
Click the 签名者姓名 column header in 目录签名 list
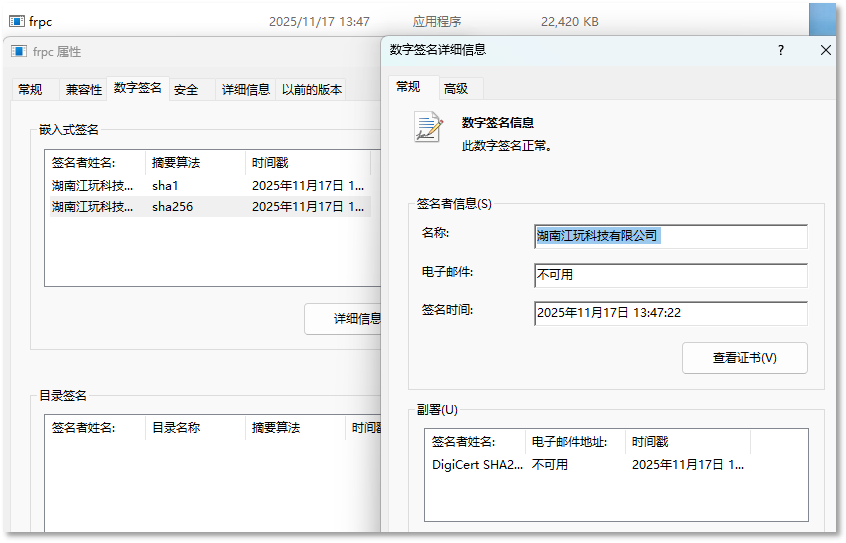tap(95, 428)
